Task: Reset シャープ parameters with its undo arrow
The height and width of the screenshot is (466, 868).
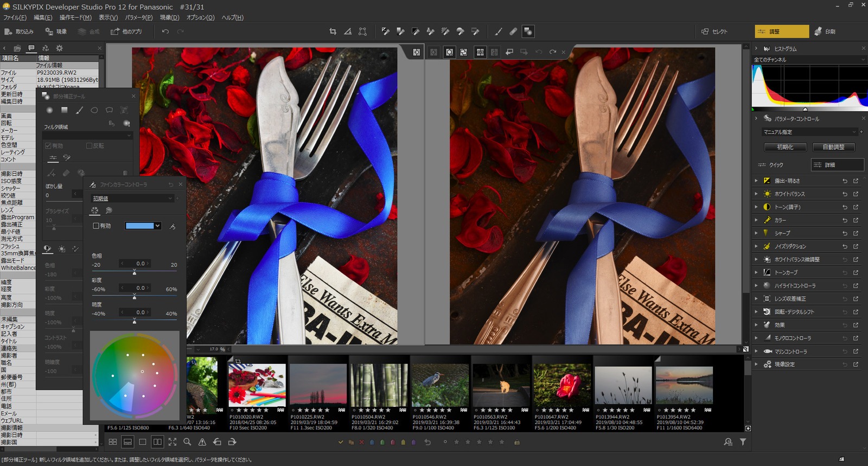Action: click(844, 233)
